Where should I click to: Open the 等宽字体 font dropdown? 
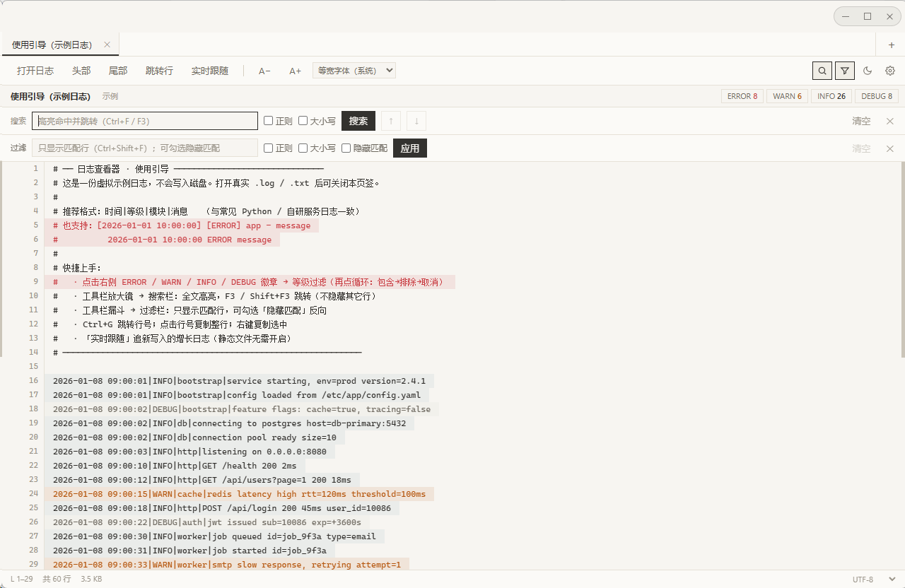click(354, 71)
